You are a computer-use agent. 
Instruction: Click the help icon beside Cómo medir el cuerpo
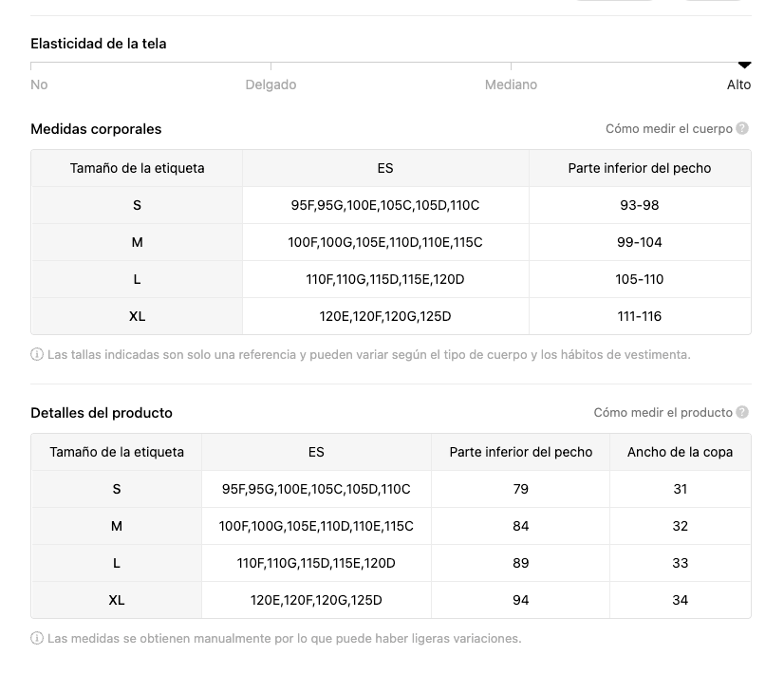click(x=742, y=128)
